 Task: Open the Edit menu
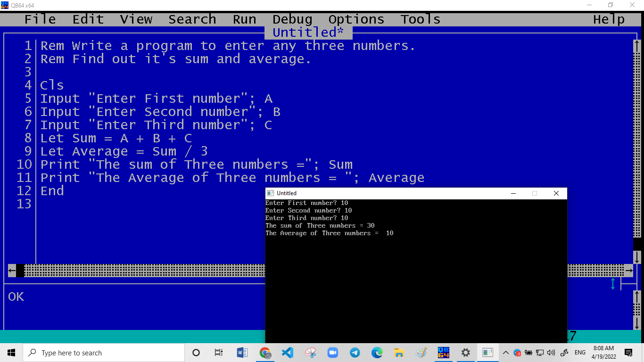coord(88,19)
